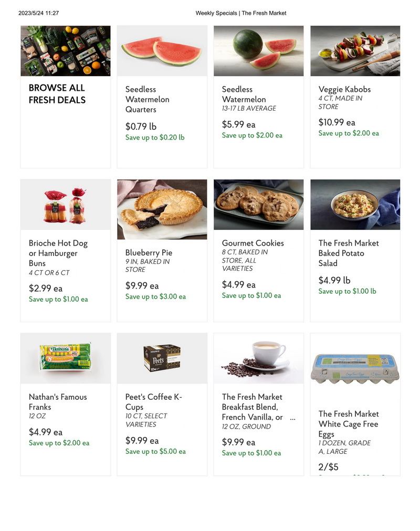View the Blueberry Pie photo
This screenshot has height=531, width=420.
click(162, 209)
